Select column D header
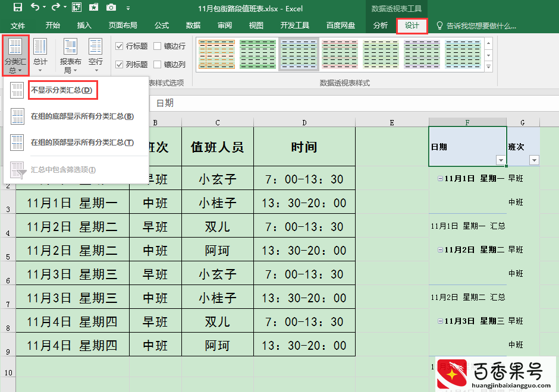 (304, 122)
